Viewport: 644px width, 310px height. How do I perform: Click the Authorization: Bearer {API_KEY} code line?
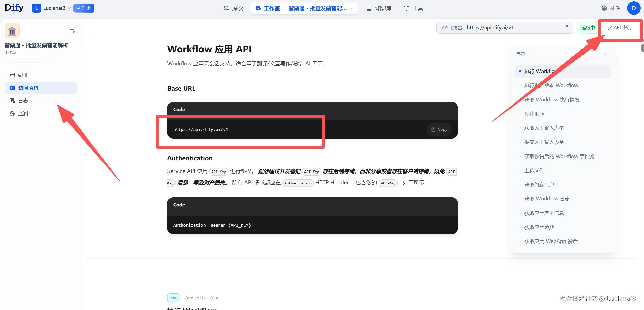click(x=212, y=225)
